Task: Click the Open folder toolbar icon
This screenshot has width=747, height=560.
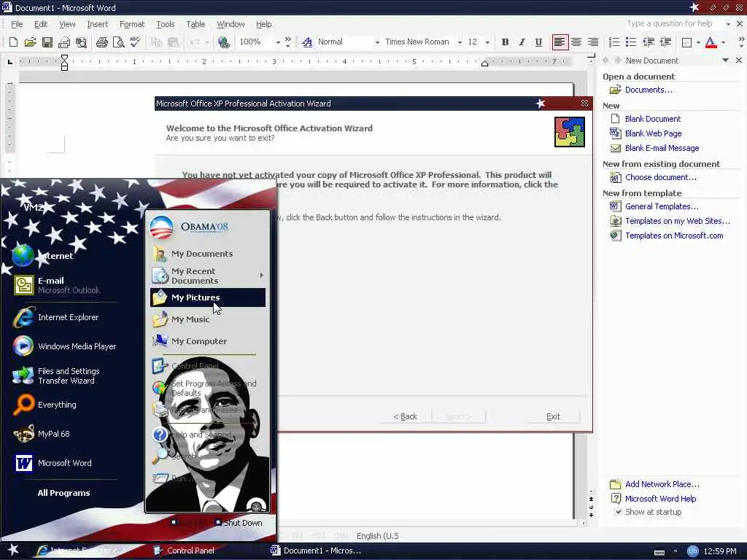Action: (30, 42)
